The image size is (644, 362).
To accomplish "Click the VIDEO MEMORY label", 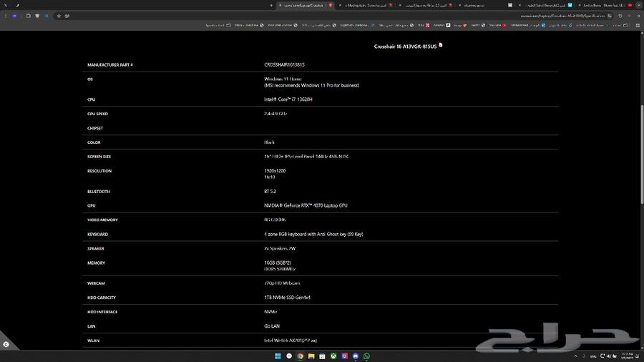I will pyautogui.click(x=102, y=220).
